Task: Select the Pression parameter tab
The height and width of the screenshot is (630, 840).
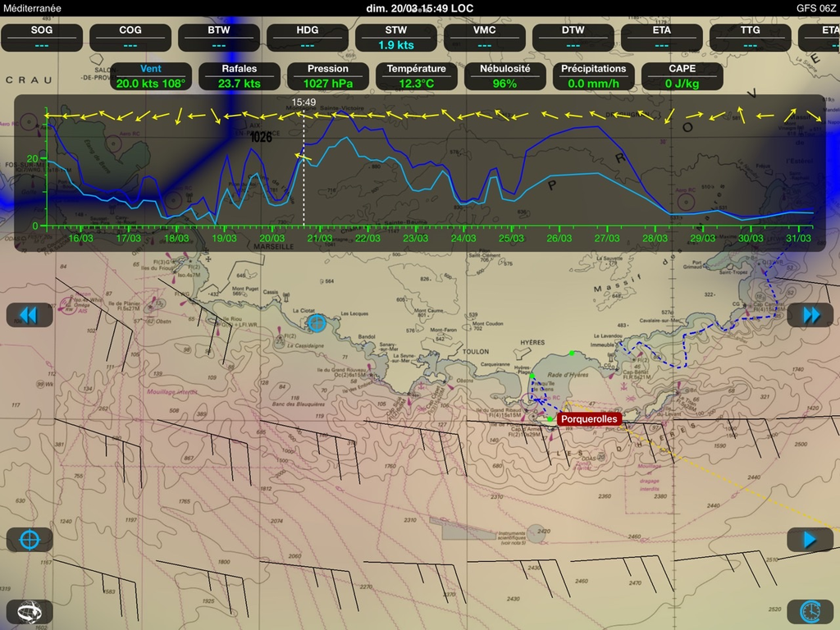Action: click(x=328, y=76)
